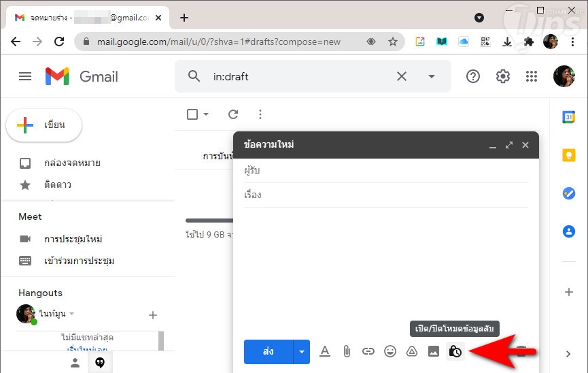Open Chrome profile avatar
Image resolution: width=588 pixels, height=373 pixels.
(x=551, y=42)
